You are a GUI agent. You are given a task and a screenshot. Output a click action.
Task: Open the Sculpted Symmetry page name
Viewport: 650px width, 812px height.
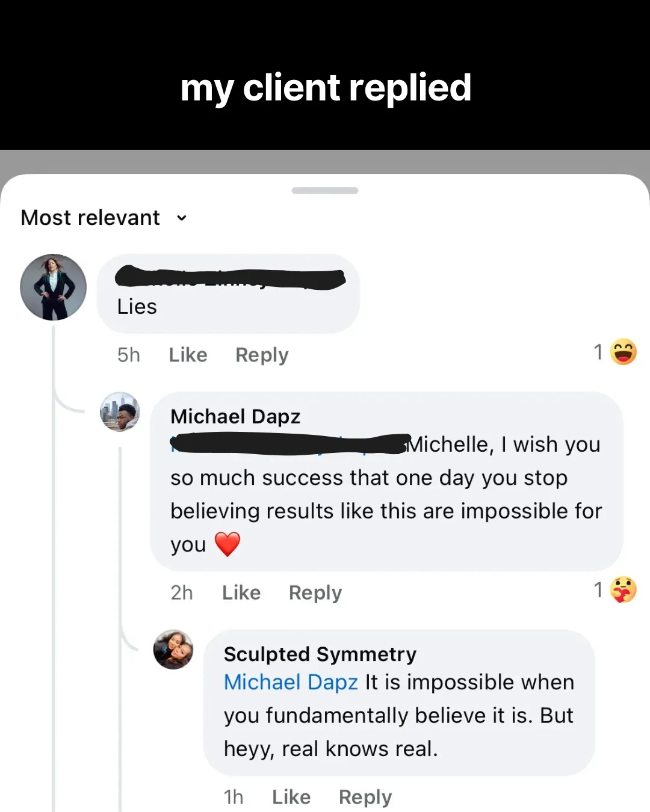tap(320, 654)
